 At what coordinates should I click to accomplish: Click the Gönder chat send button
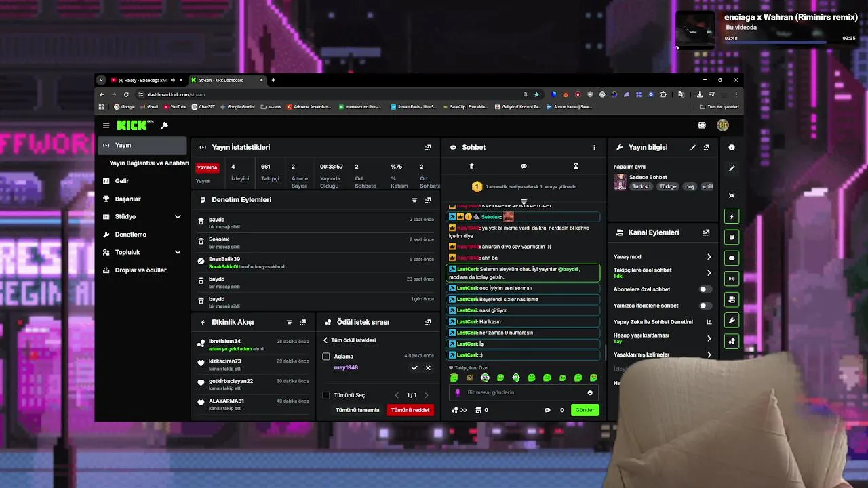[585, 410]
